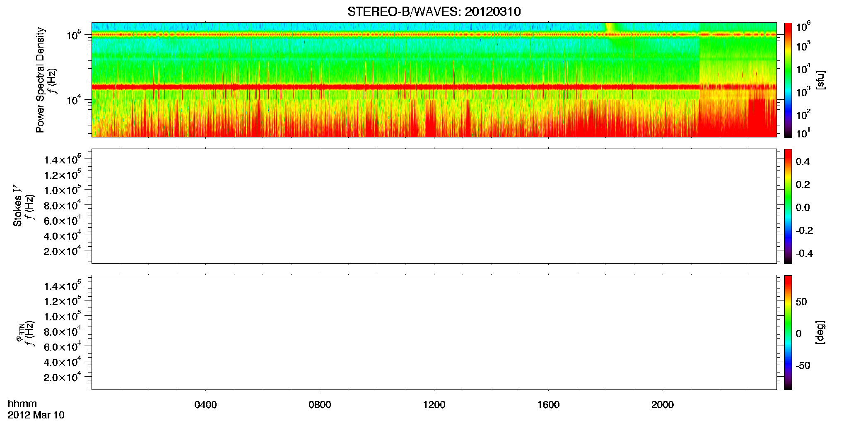Image resolution: width=868 pixels, height=447 pixels.
Task: Click the Stokes V colorbar
Action: pyautogui.click(x=788, y=206)
